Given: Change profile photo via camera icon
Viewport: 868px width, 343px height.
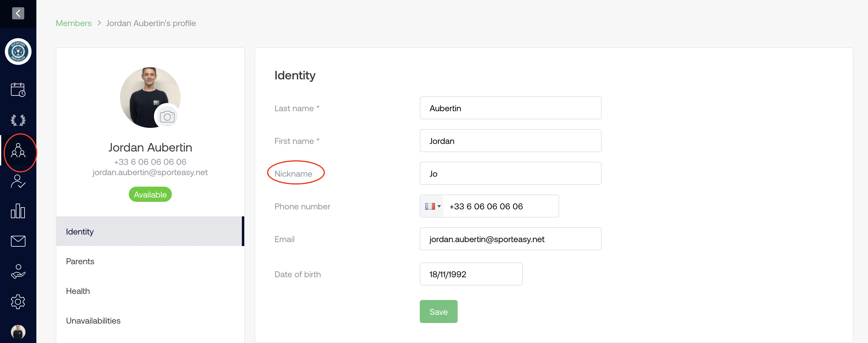Looking at the screenshot, I should pos(167,117).
